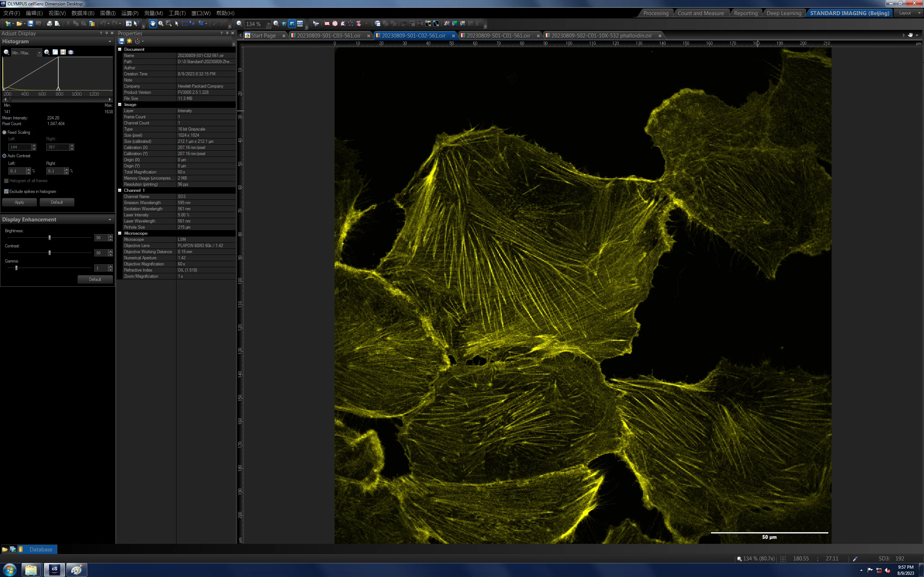
Task: Click the red circle ROI tool
Action: [x=335, y=24]
